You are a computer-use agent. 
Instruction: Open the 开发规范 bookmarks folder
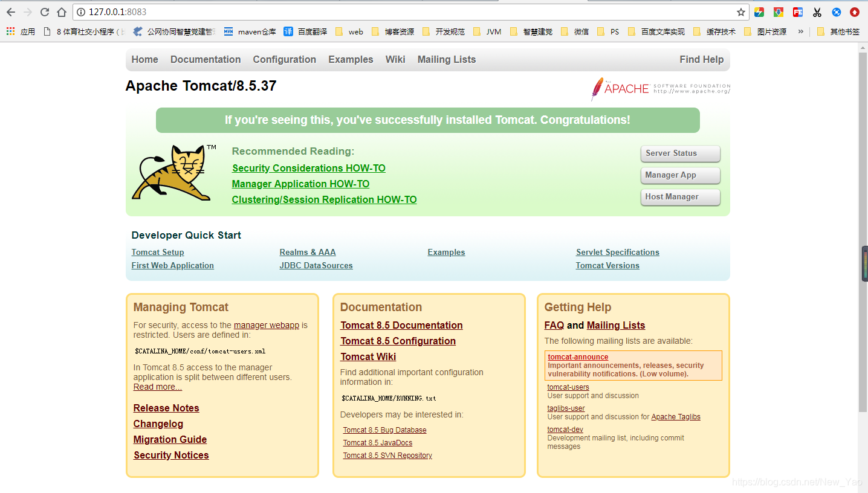(444, 31)
